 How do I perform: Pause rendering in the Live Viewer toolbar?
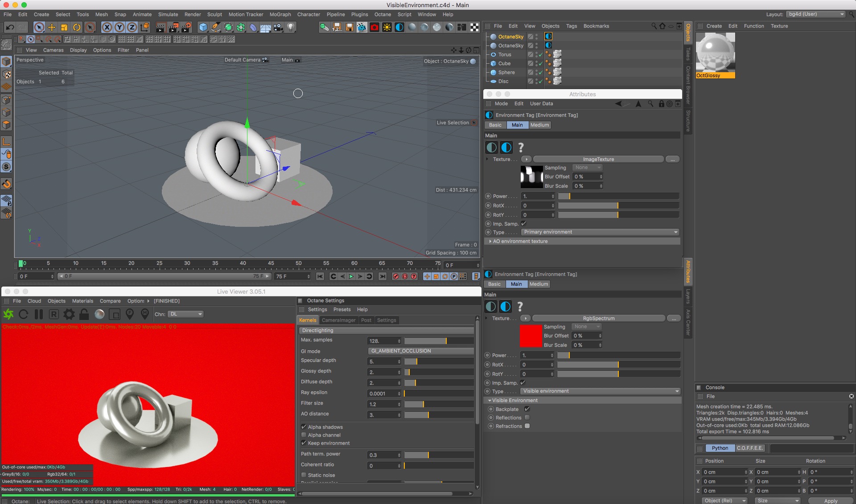(39, 314)
